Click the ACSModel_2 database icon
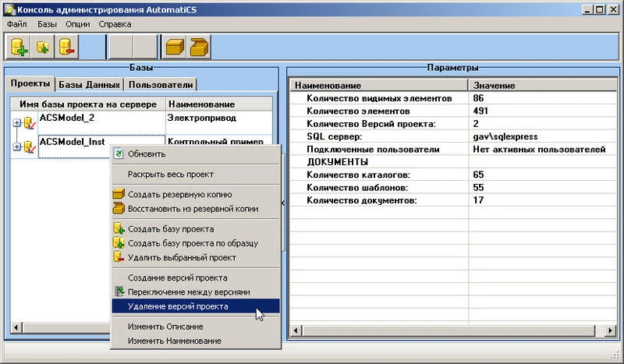 coord(30,123)
